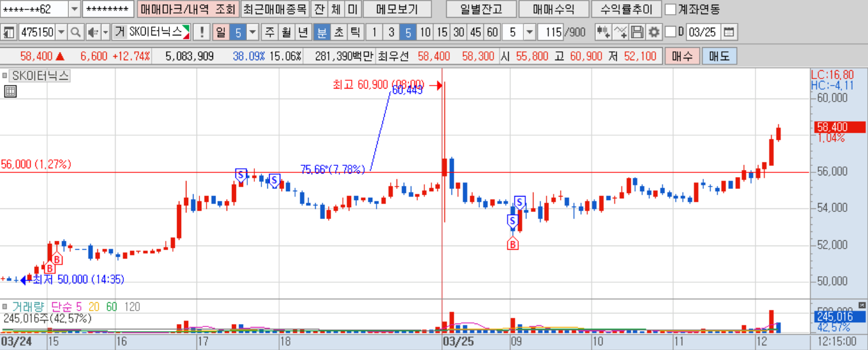The width and height of the screenshot is (868, 350).
Task: Click the candle count 115 field
Action: click(x=550, y=32)
